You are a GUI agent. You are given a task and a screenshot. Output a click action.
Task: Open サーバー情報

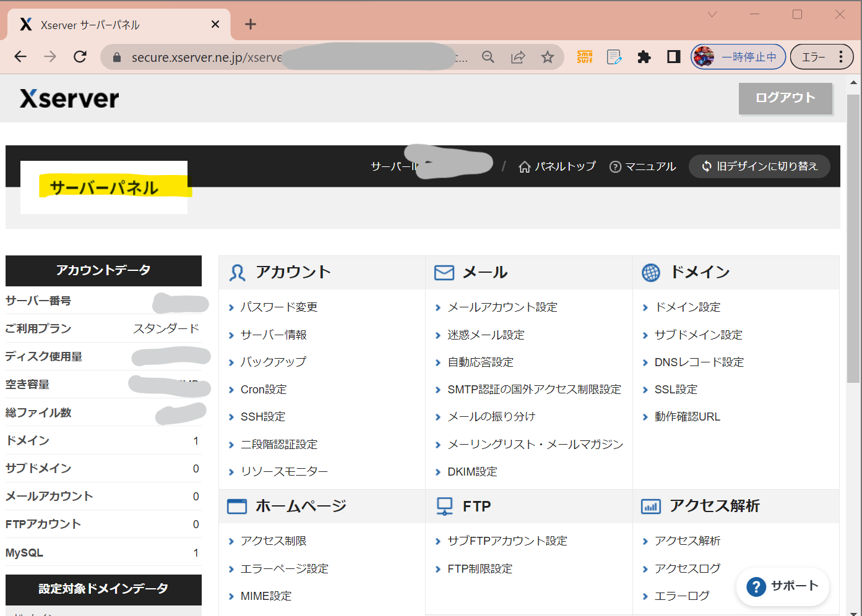click(x=274, y=335)
